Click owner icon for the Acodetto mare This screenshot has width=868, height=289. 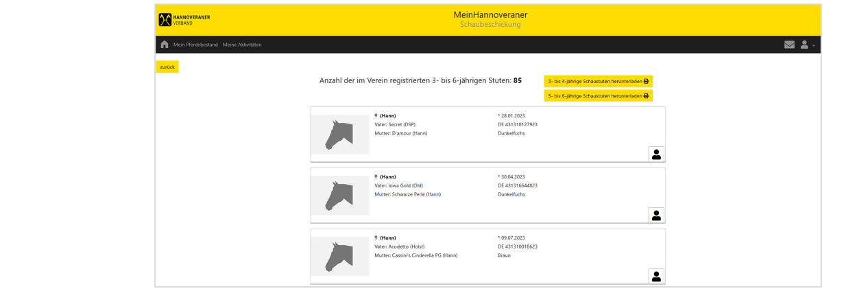point(656,276)
